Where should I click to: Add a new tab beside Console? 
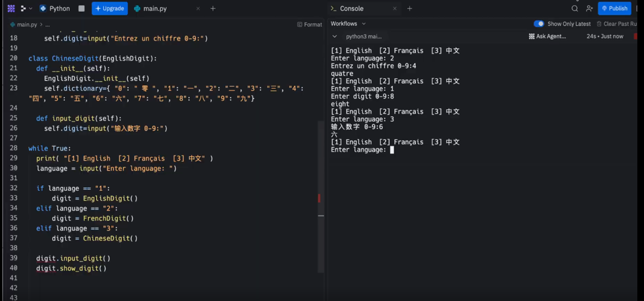coord(409,9)
